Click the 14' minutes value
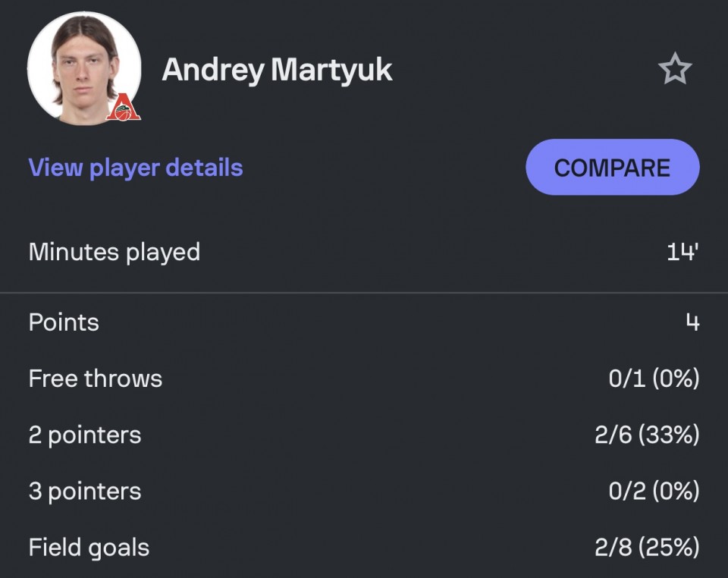The width and height of the screenshot is (728, 578). tap(682, 252)
